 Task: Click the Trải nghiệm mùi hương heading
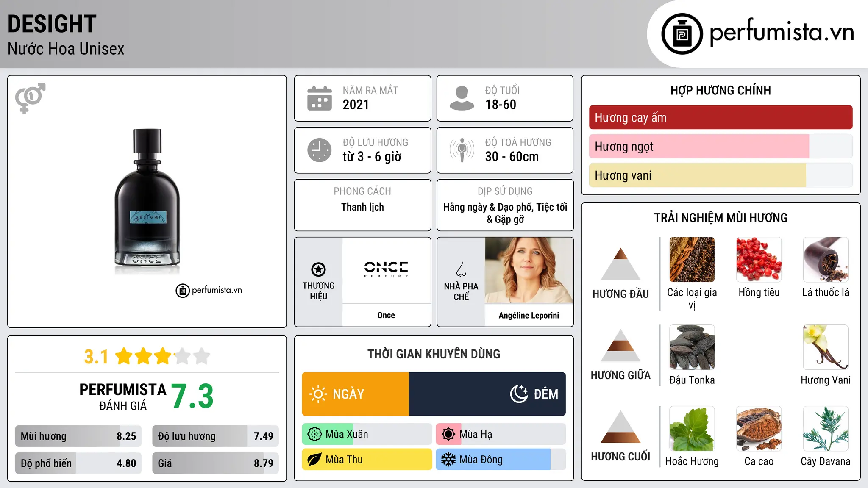tap(721, 218)
